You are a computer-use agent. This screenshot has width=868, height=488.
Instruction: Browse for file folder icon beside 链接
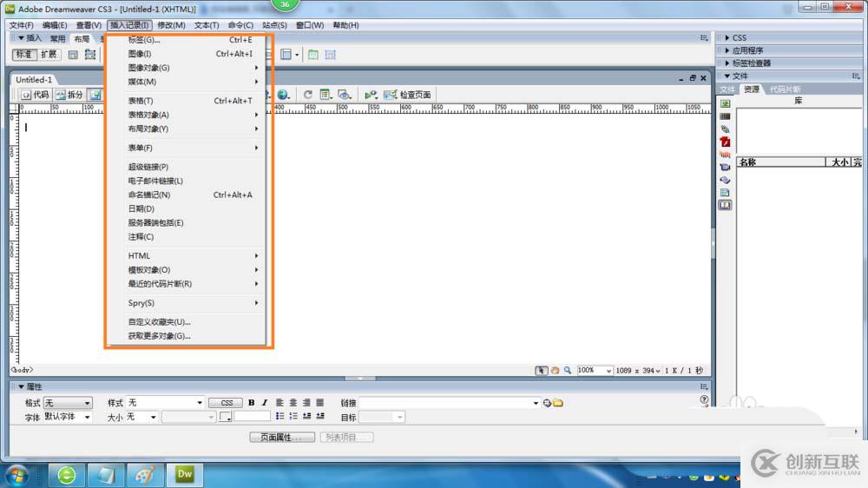(x=558, y=403)
